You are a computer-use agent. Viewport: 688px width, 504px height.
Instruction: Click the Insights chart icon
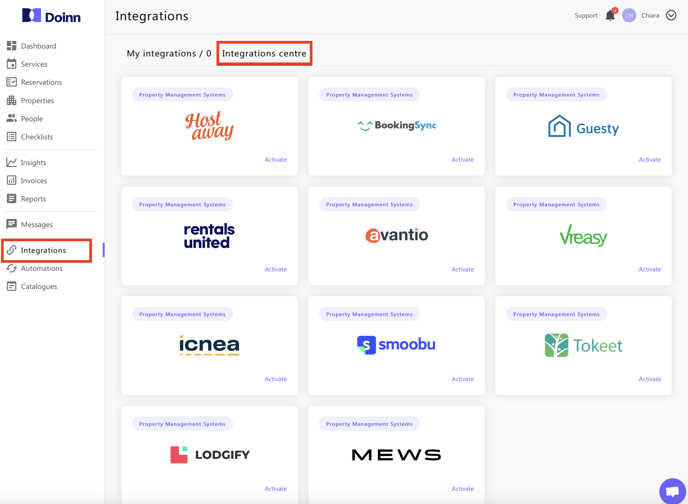click(x=12, y=162)
